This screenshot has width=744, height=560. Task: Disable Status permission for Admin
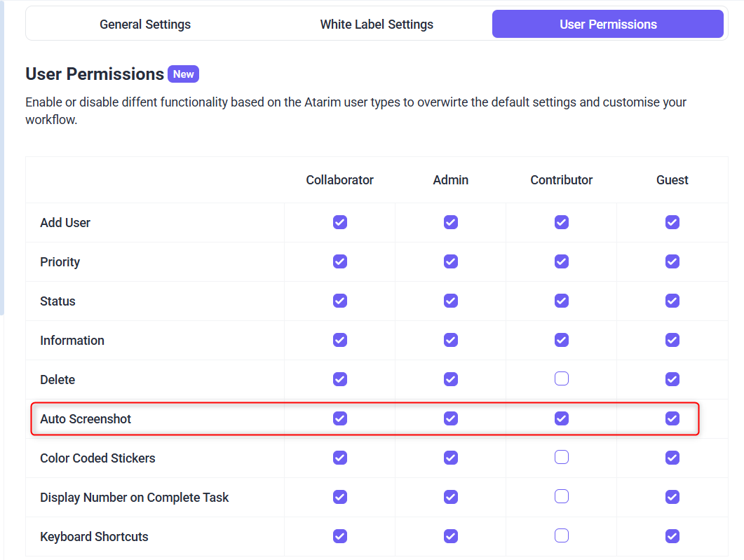(x=451, y=301)
